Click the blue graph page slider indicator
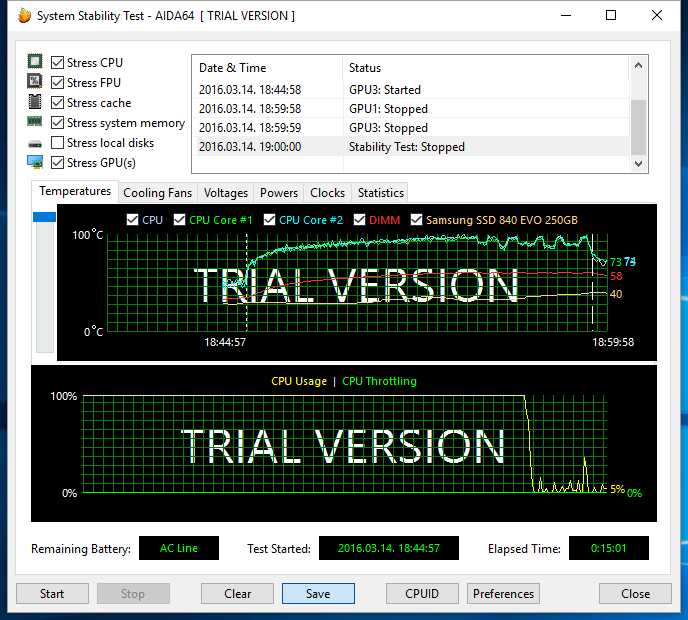 point(44,217)
